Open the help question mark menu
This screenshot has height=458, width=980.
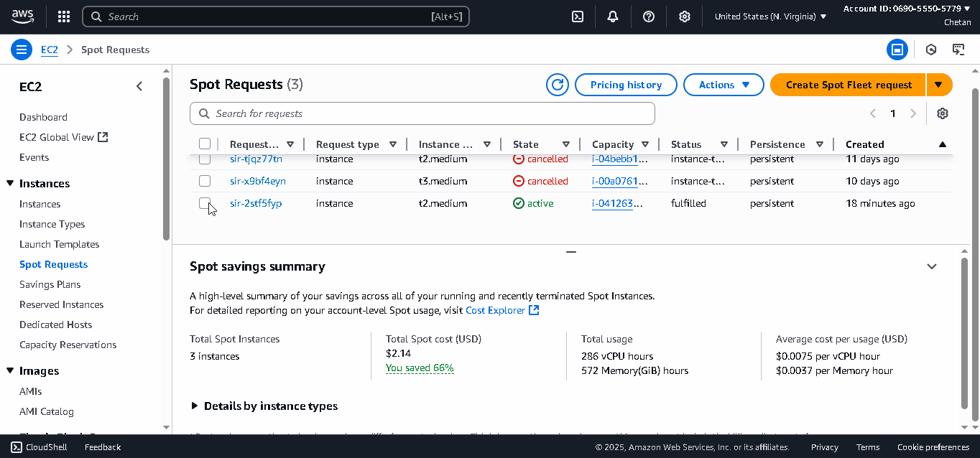tap(649, 17)
